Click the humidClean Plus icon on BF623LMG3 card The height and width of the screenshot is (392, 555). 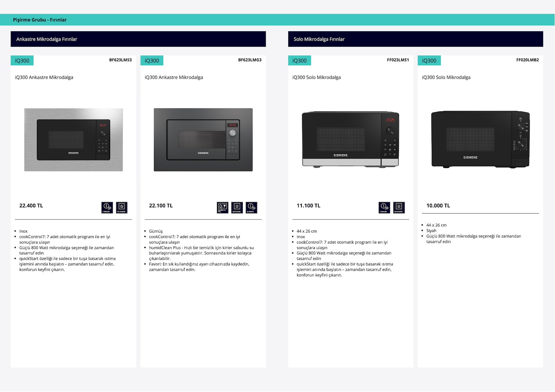223,208
